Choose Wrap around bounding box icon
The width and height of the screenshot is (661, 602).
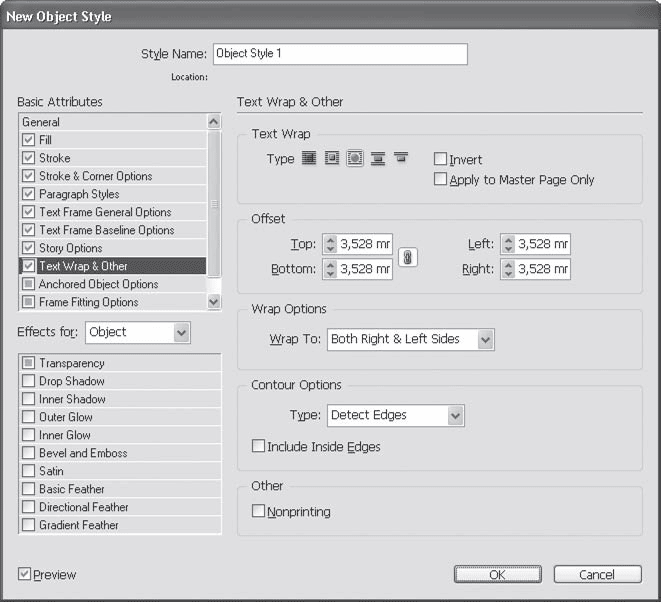(332, 159)
